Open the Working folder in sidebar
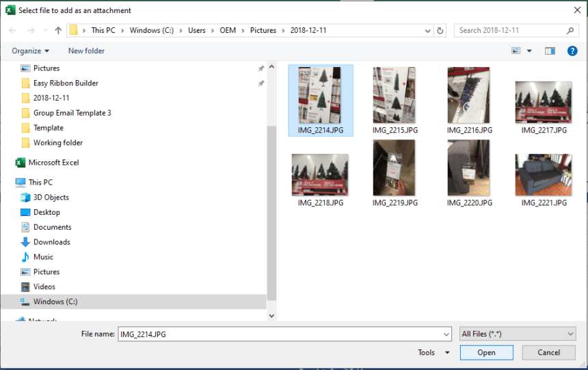This screenshot has width=588, height=370. 57,142
